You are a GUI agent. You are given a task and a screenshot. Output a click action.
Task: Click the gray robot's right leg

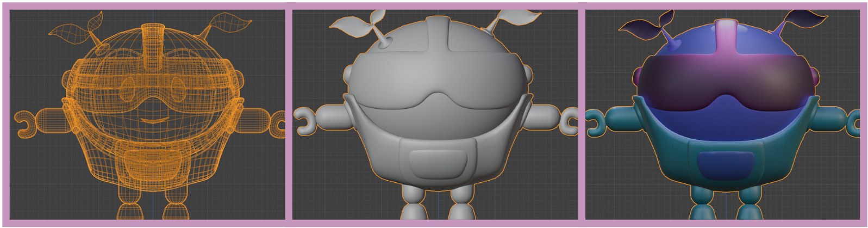point(460,204)
